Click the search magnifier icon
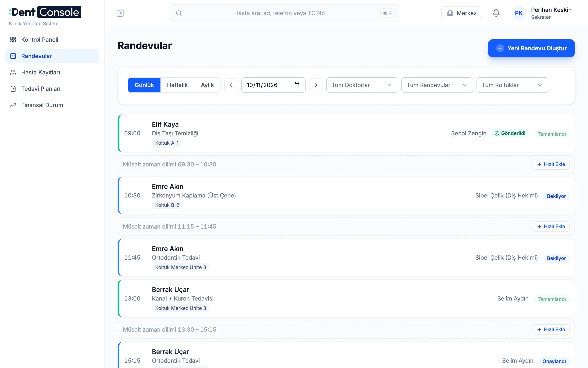Image resolution: width=588 pixels, height=368 pixels. click(179, 13)
